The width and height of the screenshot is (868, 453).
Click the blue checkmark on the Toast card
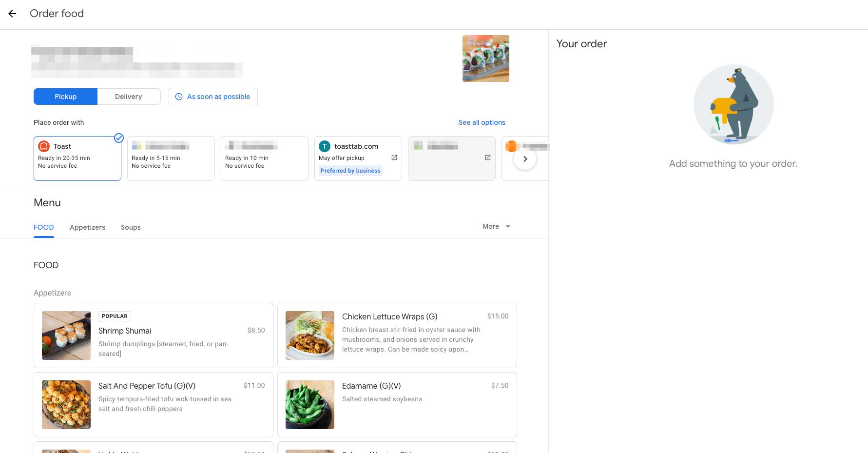(x=118, y=138)
